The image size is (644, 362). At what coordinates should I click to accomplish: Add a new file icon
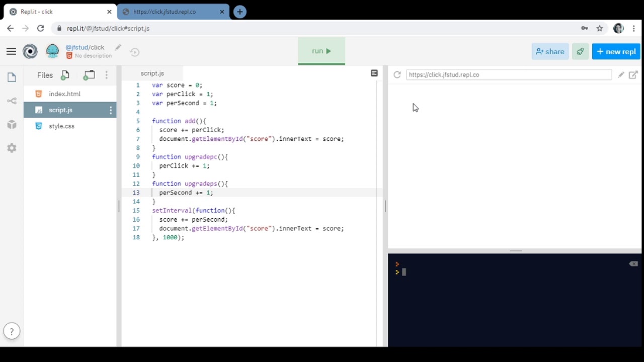pyautogui.click(x=65, y=75)
